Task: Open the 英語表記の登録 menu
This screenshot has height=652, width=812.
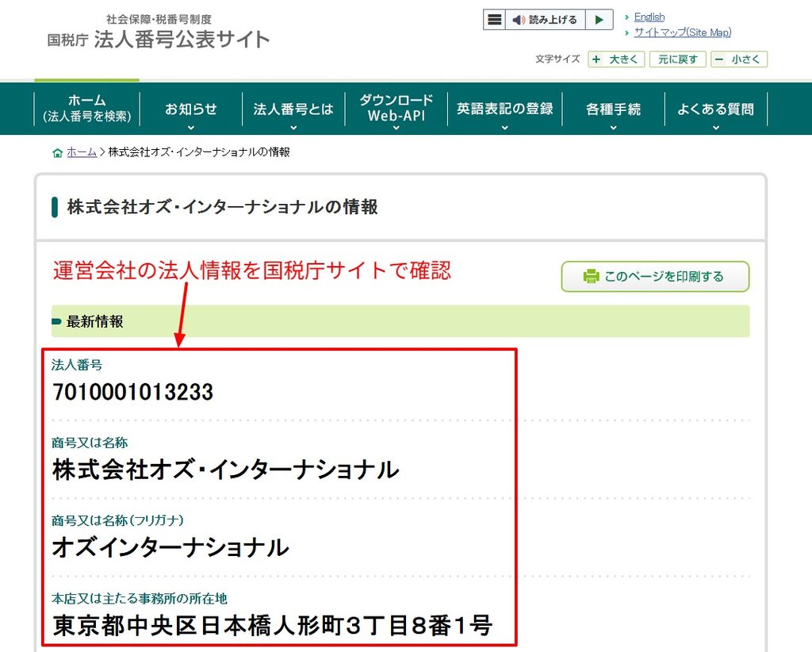Action: pyautogui.click(x=505, y=108)
